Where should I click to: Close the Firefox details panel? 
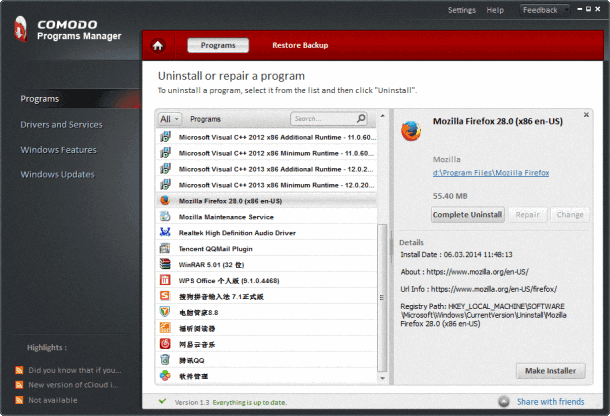tap(586, 114)
